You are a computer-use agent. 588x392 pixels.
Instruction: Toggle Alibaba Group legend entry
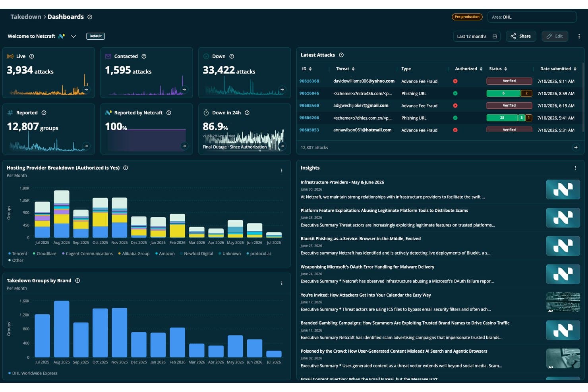tap(134, 253)
